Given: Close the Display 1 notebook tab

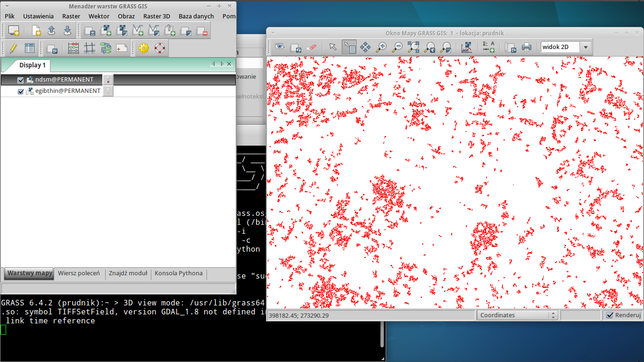Looking at the screenshot, I should 230,64.
